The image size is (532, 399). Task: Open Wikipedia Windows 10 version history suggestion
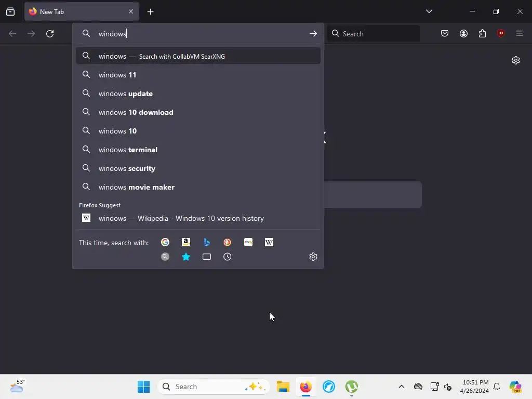(x=198, y=218)
